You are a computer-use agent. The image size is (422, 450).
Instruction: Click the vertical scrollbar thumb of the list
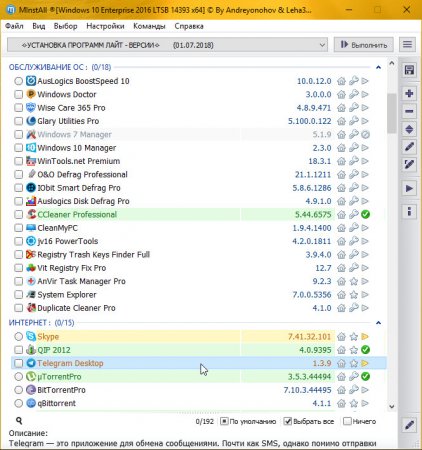click(392, 113)
